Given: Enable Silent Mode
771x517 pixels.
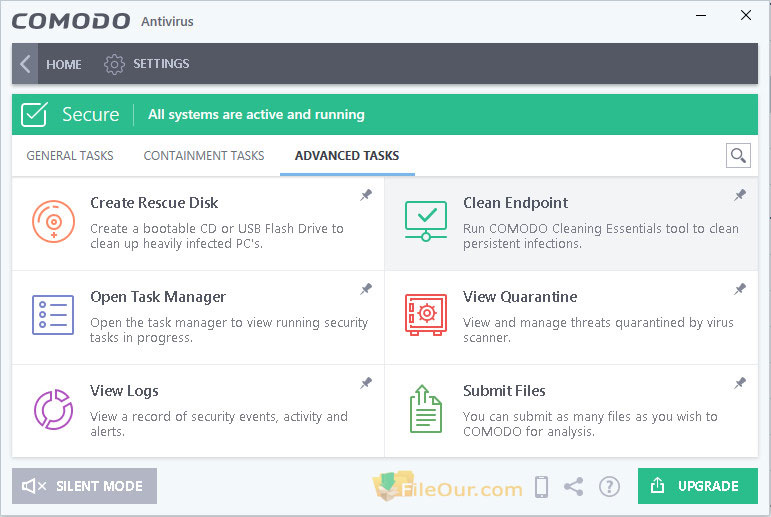Looking at the screenshot, I should (x=85, y=486).
